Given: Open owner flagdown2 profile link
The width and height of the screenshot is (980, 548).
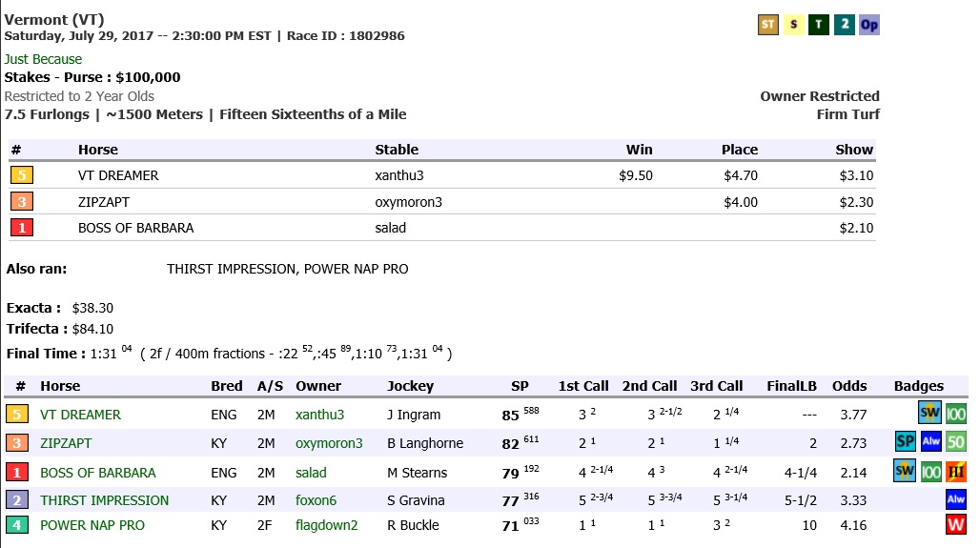Looking at the screenshot, I should [x=326, y=525].
